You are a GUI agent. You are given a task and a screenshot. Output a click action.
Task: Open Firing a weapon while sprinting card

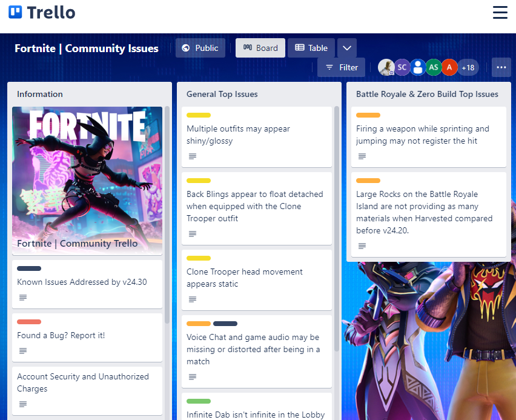(428, 137)
